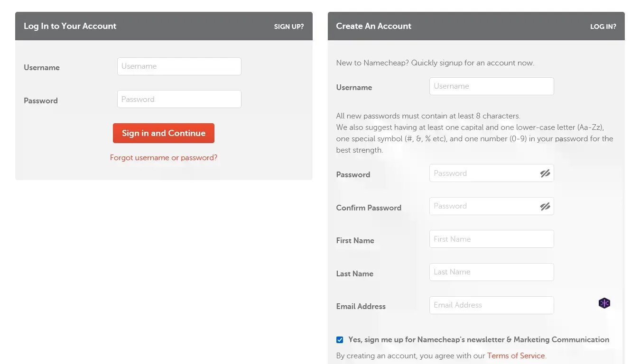Click the newsletter & Marketing Communication label
The image size is (640, 364).
pyautogui.click(x=479, y=340)
